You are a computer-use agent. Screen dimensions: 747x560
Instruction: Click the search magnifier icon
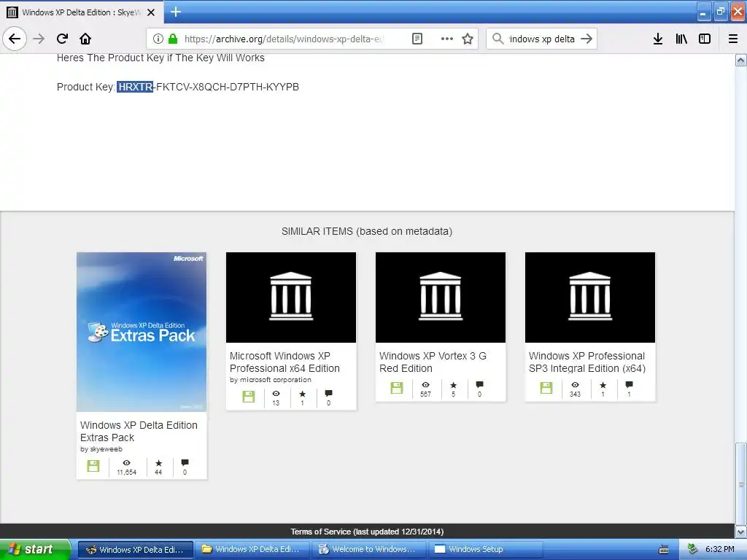coord(498,39)
